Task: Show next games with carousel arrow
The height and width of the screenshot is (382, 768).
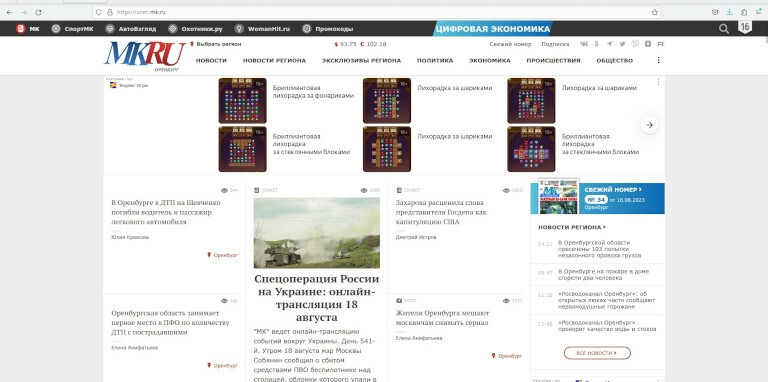Action: tap(649, 125)
